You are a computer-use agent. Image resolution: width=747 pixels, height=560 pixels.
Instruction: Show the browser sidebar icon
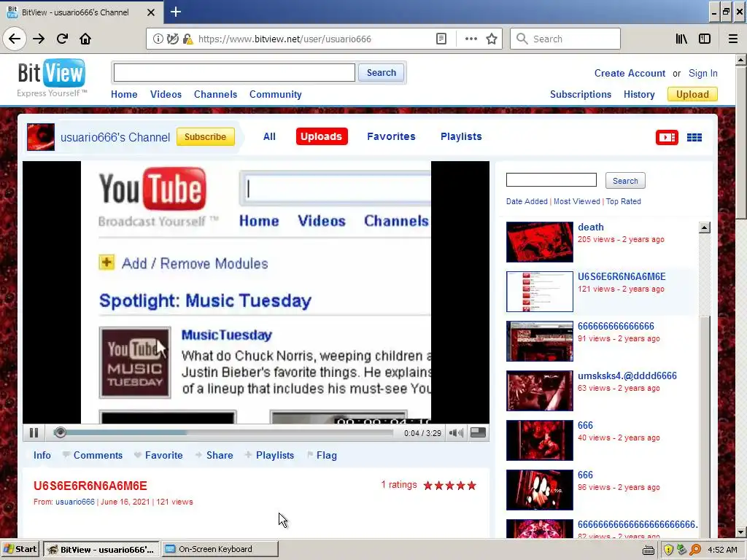[705, 39]
